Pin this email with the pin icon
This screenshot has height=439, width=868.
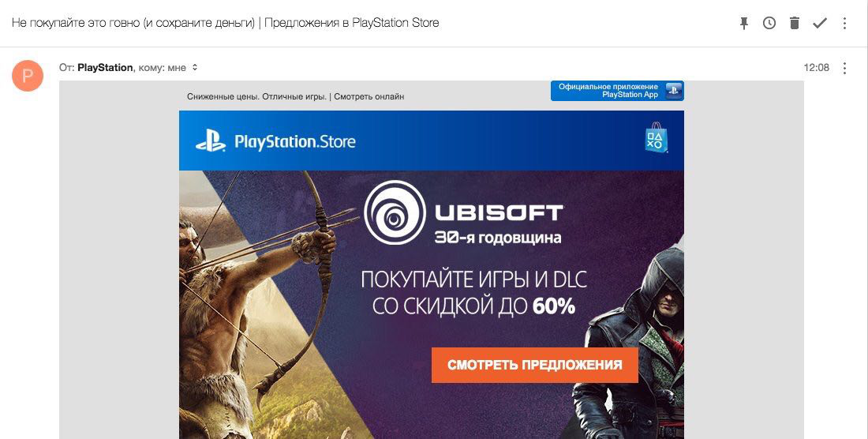[744, 23]
